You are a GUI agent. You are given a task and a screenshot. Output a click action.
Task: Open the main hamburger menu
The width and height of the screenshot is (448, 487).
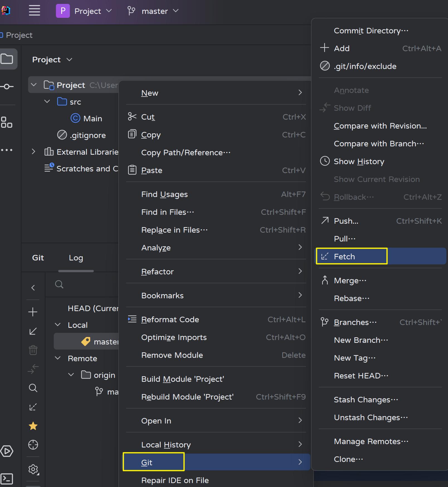(35, 11)
